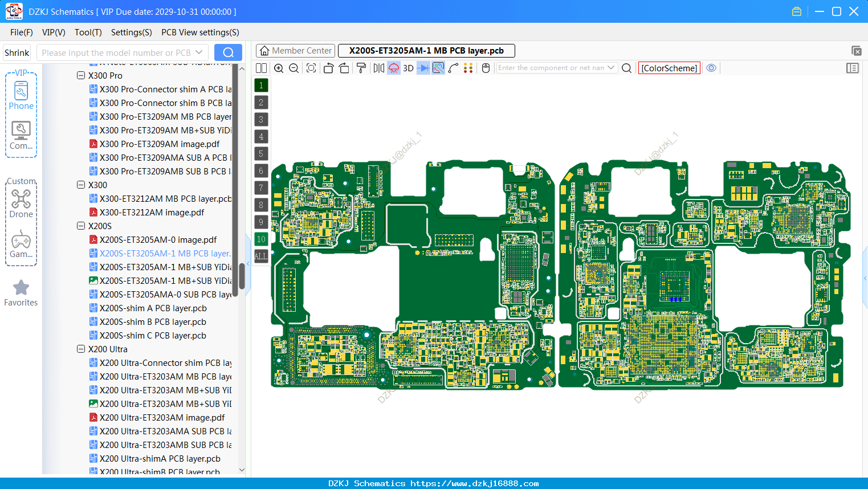Expand the component or net name dropdown
Viewport: 868px width, 489px height.
pos(612,68)
